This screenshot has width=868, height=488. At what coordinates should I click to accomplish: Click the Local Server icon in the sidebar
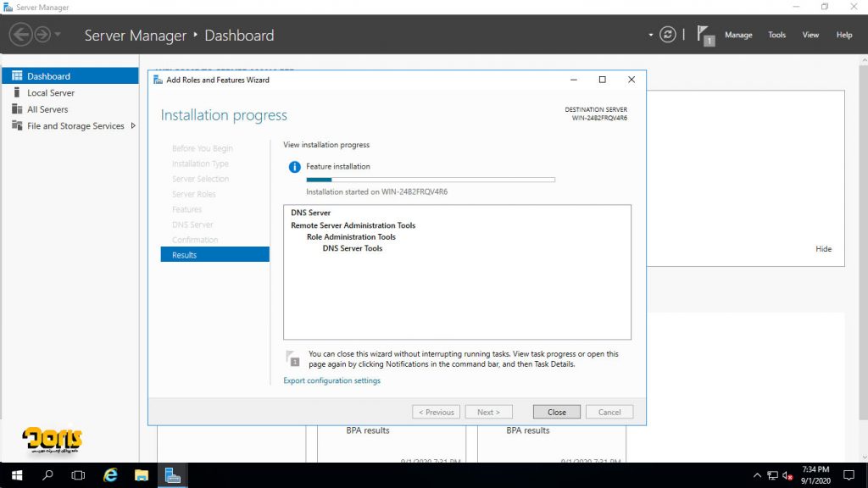coord(17,92)
